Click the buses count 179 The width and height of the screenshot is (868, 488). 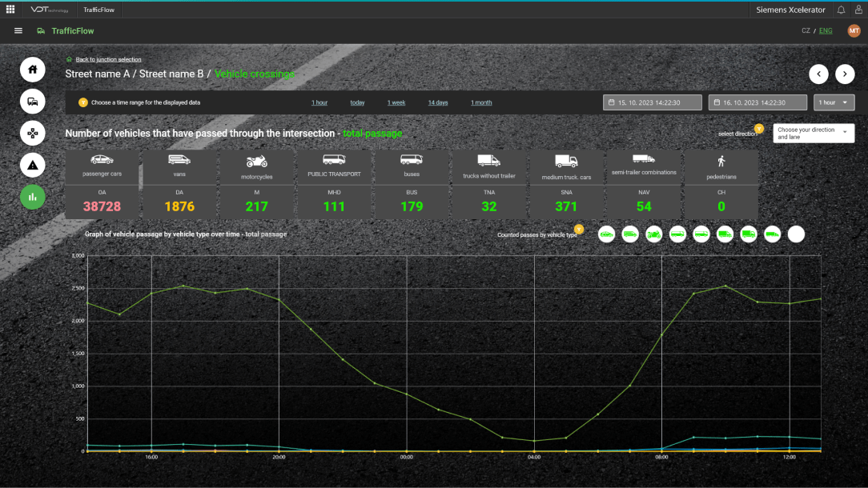(x=412, y=206)
